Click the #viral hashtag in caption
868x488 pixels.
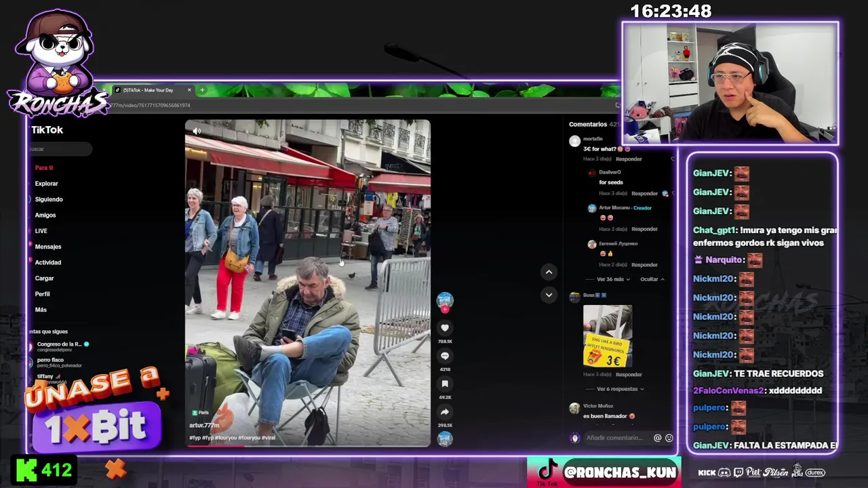[269, 438]
